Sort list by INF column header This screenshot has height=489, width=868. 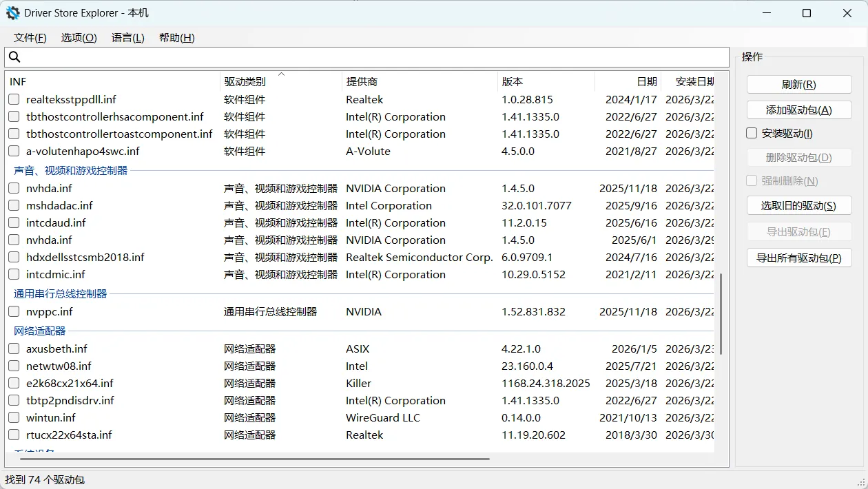tap(113, 81)
